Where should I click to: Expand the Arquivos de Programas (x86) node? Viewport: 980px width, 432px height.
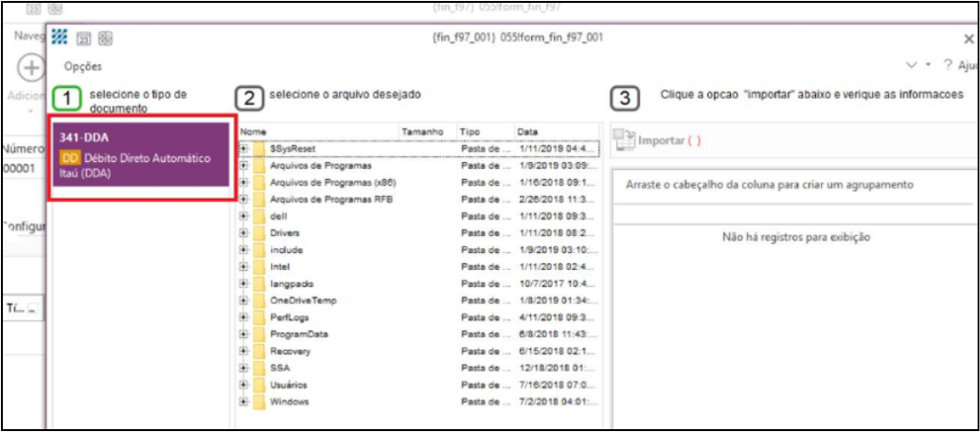[244, 183]
